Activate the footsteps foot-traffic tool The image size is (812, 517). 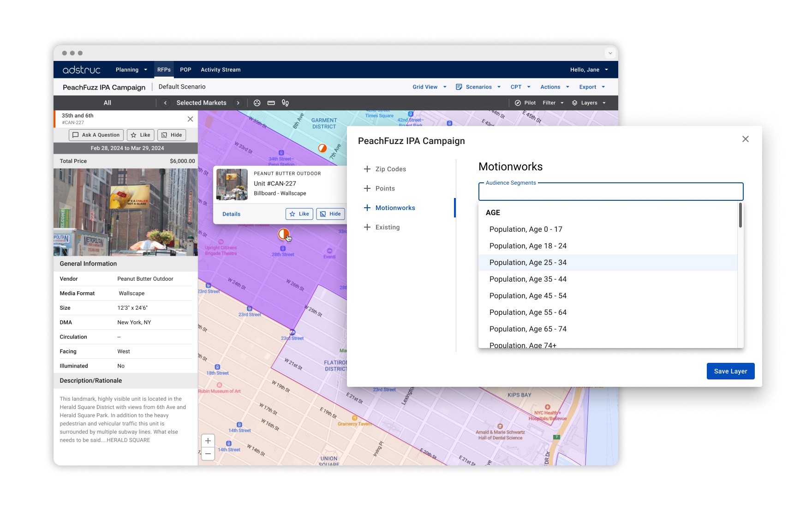click(285, 103)
